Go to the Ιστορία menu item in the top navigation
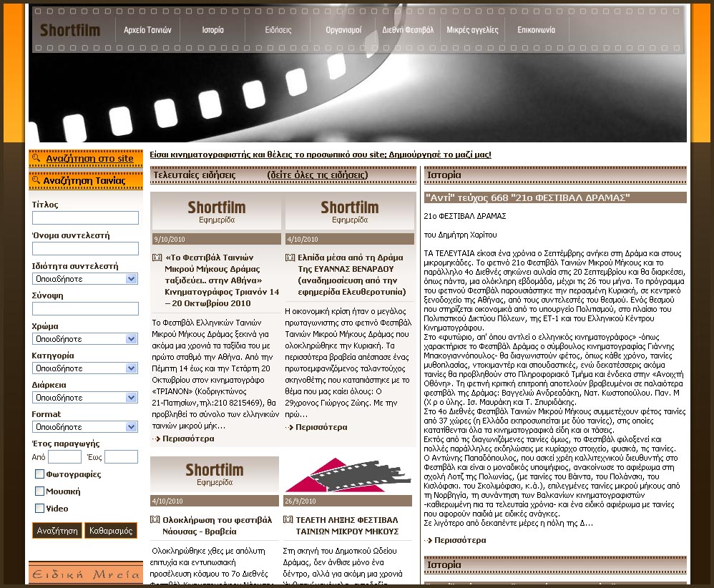The height and width of the screenshot is (588, 714). (212, 30)
